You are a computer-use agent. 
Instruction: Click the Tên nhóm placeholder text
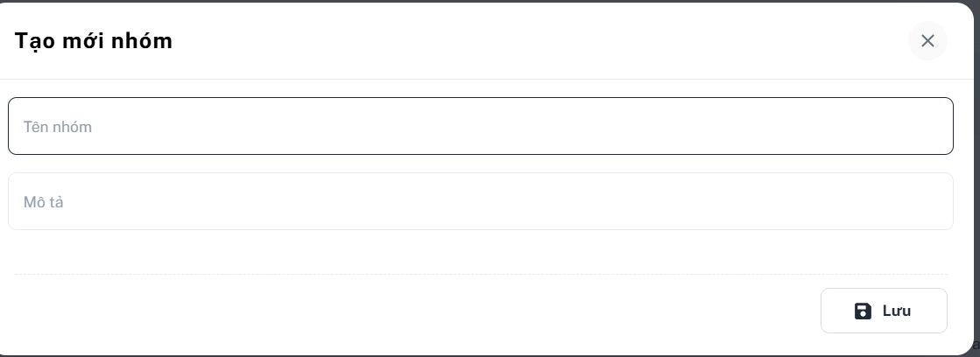click(x=58, y=127)
